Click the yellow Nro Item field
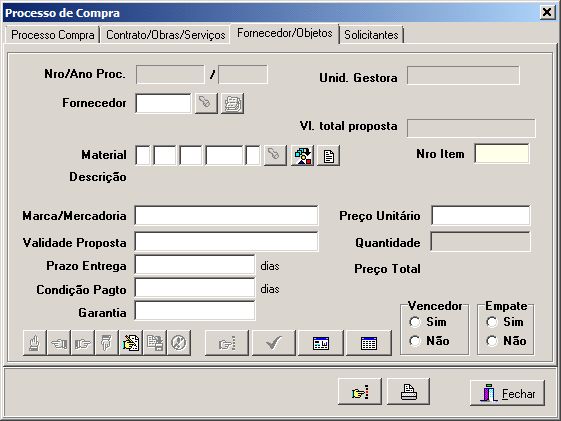Image resolution: width=561 pixels, height=421 pixels. coord(502,154)
